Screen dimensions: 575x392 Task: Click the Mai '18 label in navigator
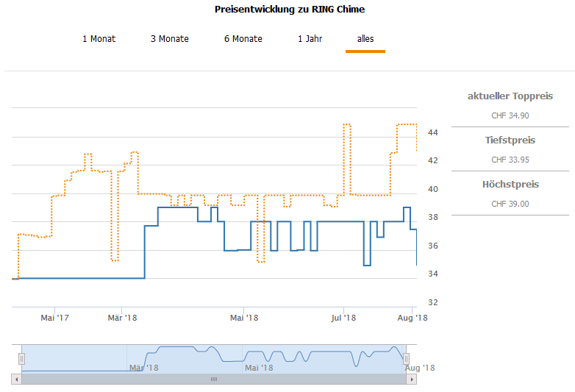click(259, 368)
